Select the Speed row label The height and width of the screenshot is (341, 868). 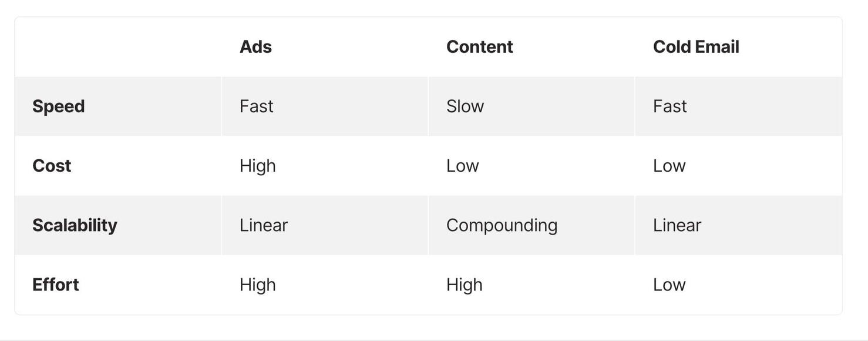coord(59,106)
